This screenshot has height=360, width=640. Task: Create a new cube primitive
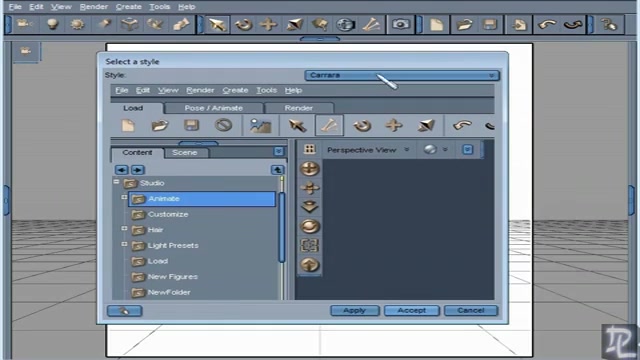[129, 24]
